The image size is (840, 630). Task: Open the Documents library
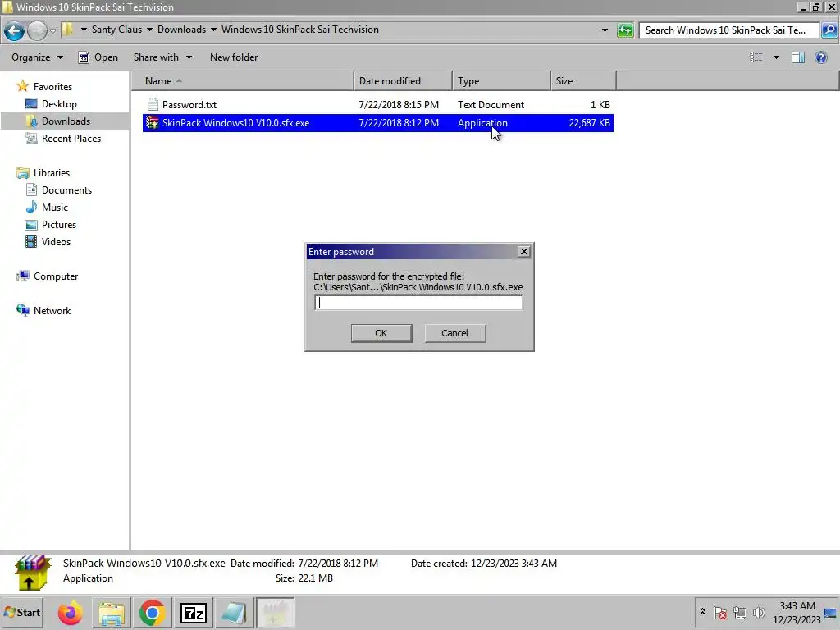click(66, 189)
